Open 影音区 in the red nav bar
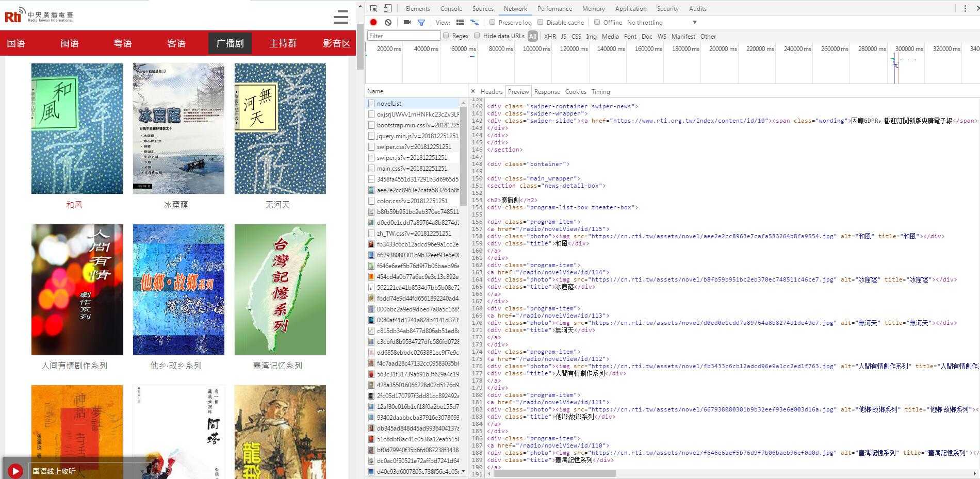The width and height of the screenshot is (980, 479). (x=336, y=43)
